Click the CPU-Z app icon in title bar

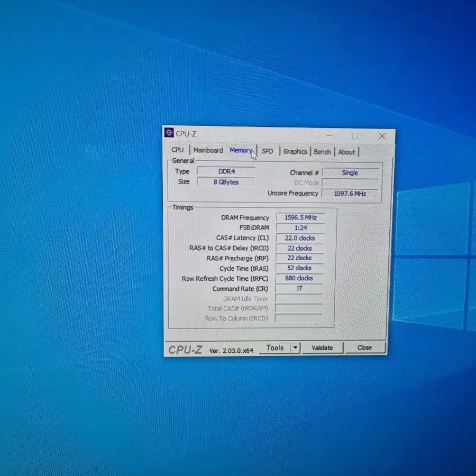point(169,133)
